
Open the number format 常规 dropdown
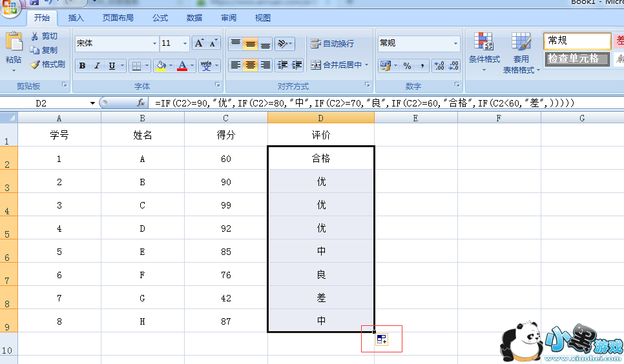[x=455, y=43]
